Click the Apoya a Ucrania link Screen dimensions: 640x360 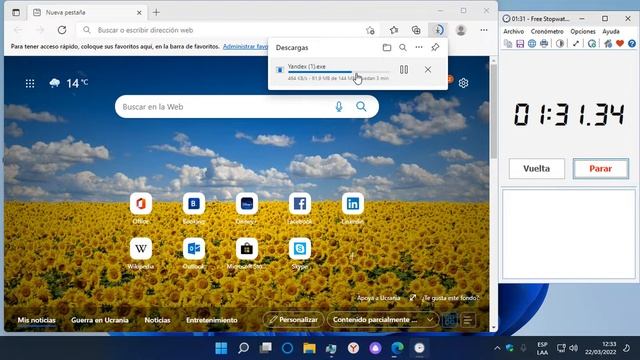(378, 298)
